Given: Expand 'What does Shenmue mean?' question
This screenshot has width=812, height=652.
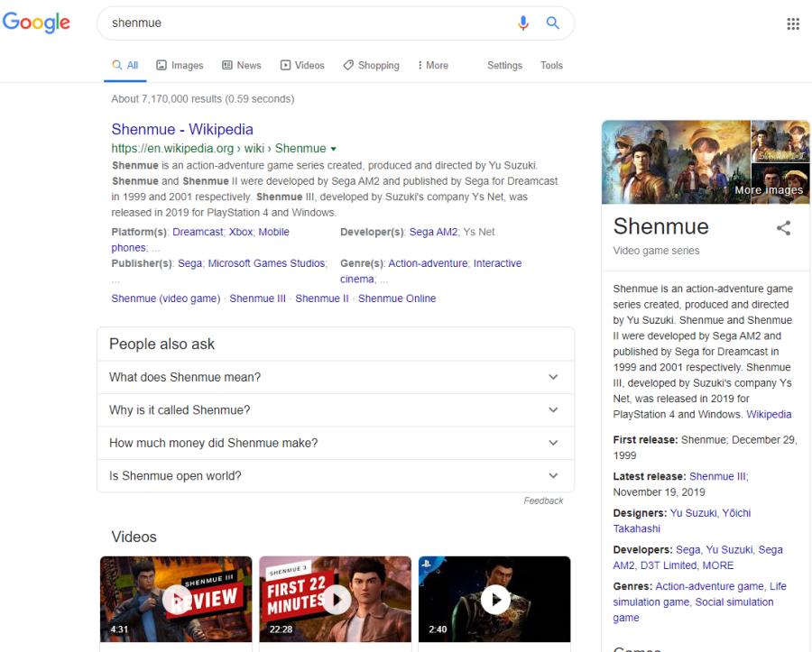Looking at the screenshot, I should [x=336, y=377].
